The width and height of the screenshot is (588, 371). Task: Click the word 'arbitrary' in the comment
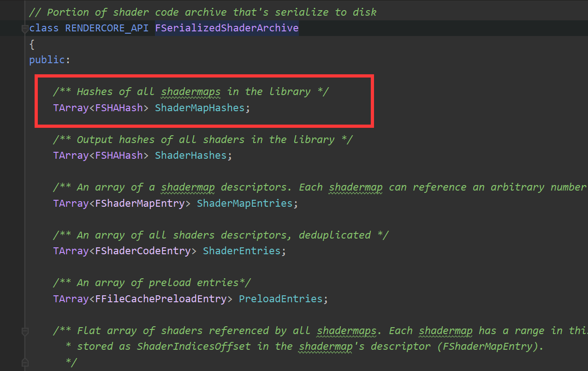pyautogui.click(x=517, y=187)
